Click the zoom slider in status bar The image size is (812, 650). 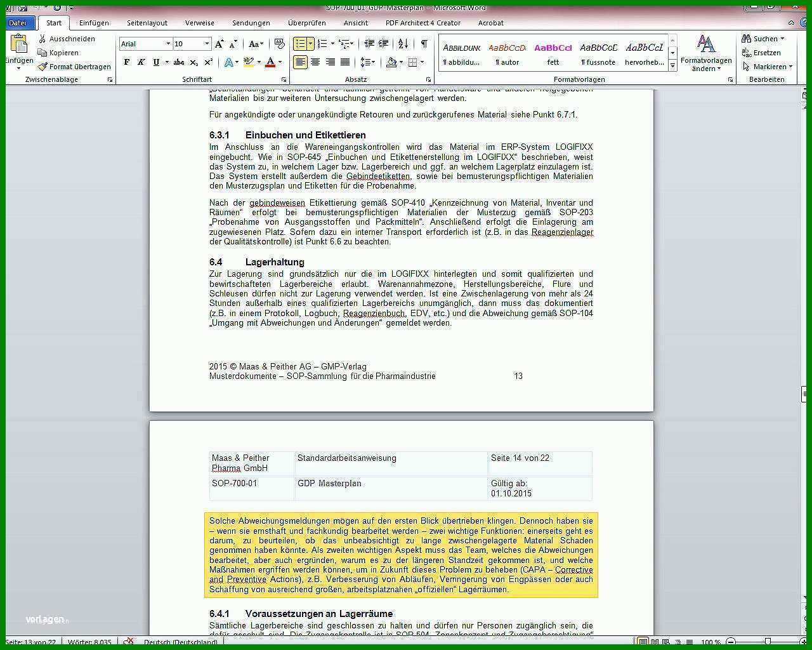[x=768, y=642]
